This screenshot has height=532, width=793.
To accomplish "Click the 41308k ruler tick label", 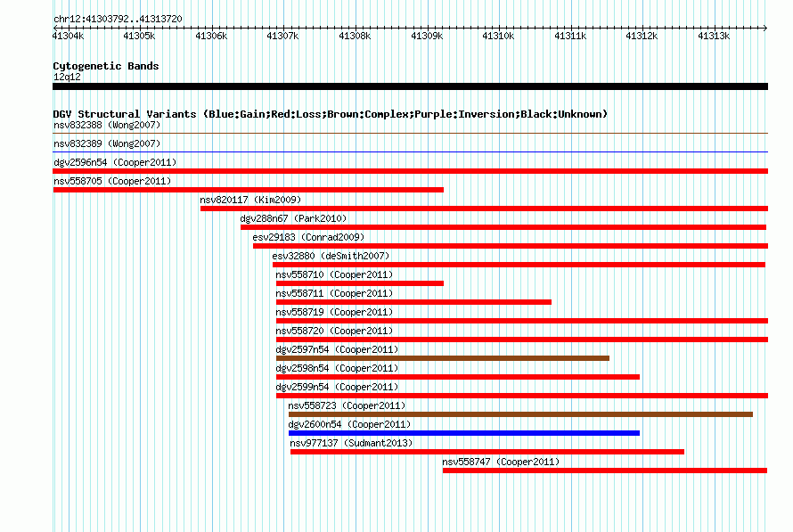I will [x=355, y=36].
